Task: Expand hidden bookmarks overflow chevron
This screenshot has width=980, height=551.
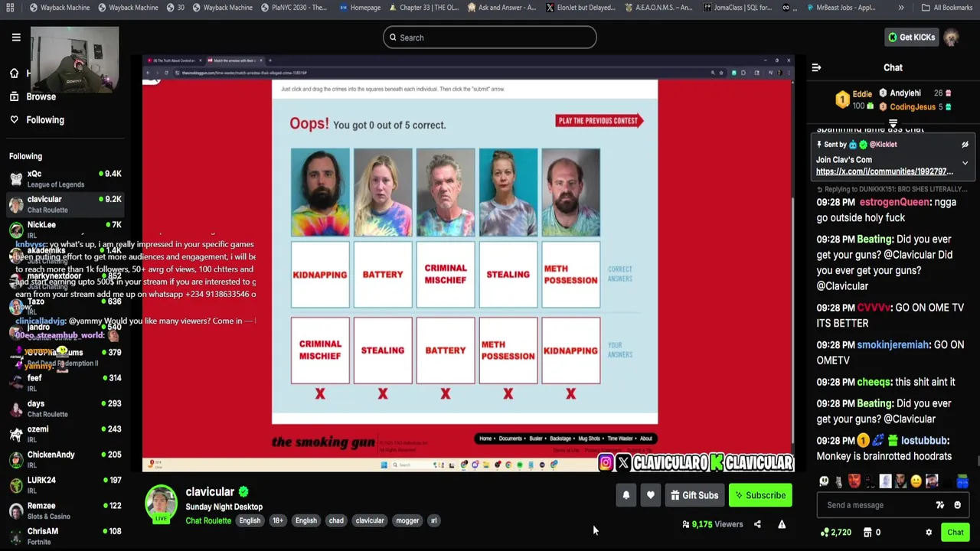Action: click(900, 7)
